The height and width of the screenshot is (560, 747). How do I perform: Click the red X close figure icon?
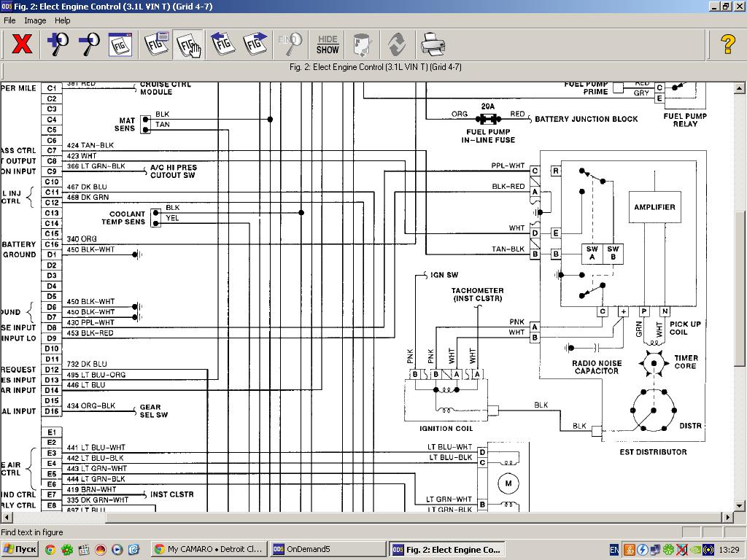(x=22, y=44)
